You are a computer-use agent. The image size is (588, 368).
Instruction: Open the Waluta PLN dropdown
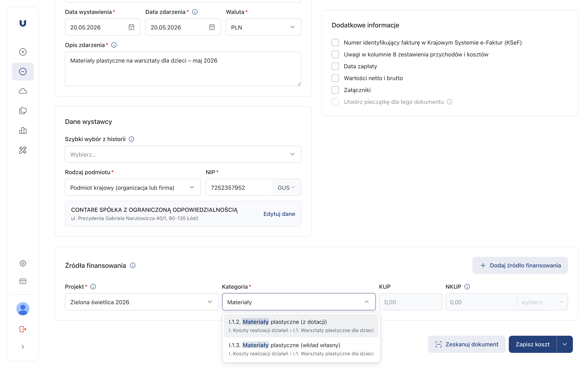tap(263, 27)
